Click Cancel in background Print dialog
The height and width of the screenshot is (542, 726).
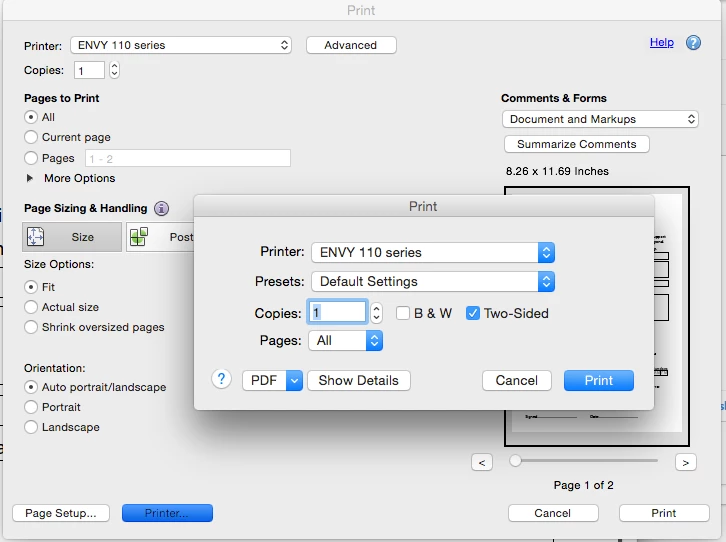coord(553,513)
